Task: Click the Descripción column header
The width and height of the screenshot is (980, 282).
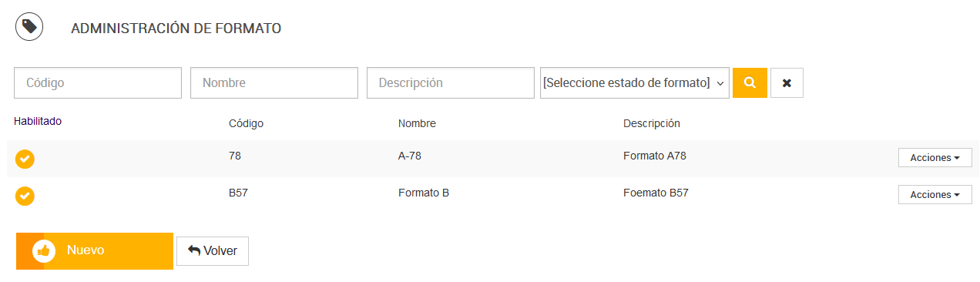Action: pos(652,123)
